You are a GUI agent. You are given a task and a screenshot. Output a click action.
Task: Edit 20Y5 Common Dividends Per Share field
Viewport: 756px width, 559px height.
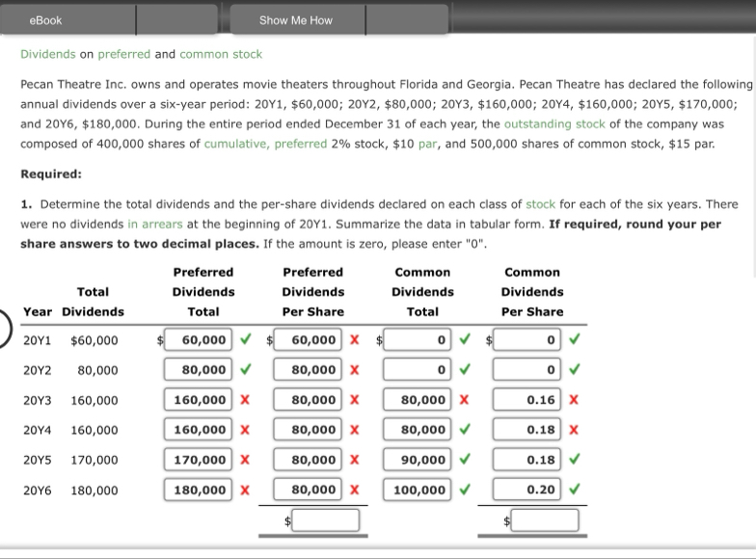coord(526,460)
